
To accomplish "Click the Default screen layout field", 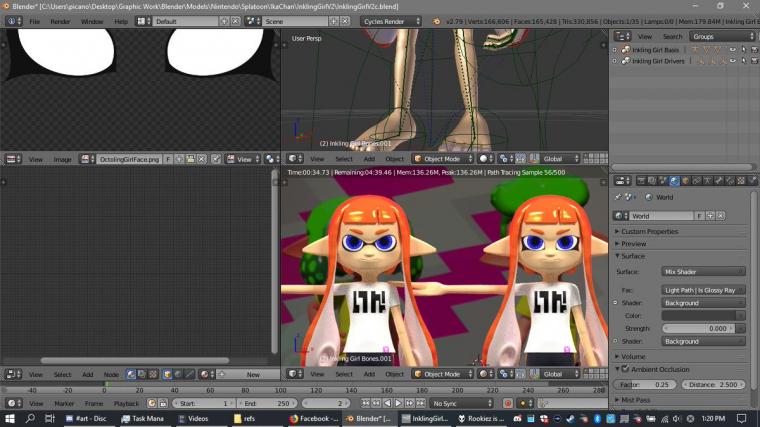I will 185,21.
